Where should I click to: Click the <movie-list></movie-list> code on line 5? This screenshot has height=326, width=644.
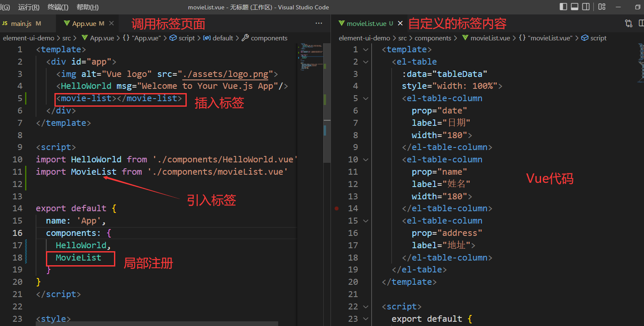pos(120,99)
